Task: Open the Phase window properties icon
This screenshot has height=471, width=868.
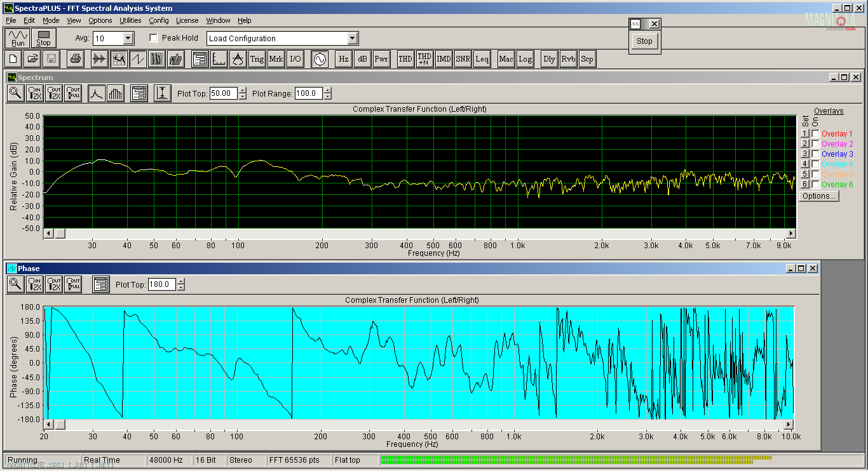Action: (x=100, y=284)
